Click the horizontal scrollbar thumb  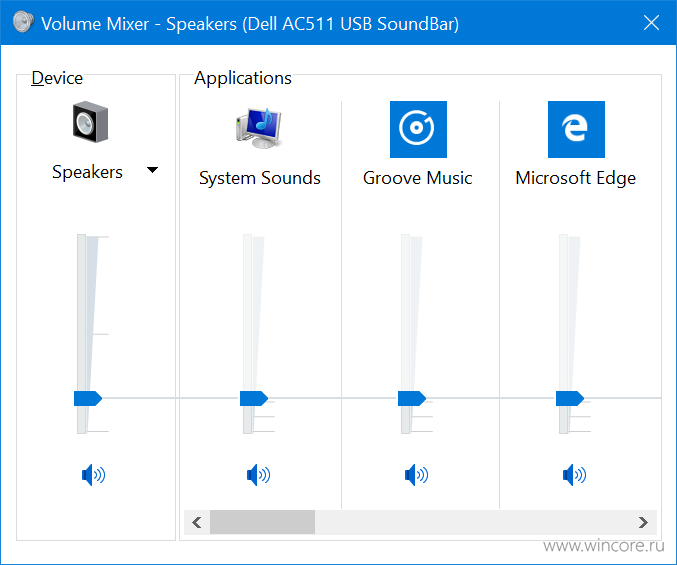pyautogui.click(x=263, y=522)
